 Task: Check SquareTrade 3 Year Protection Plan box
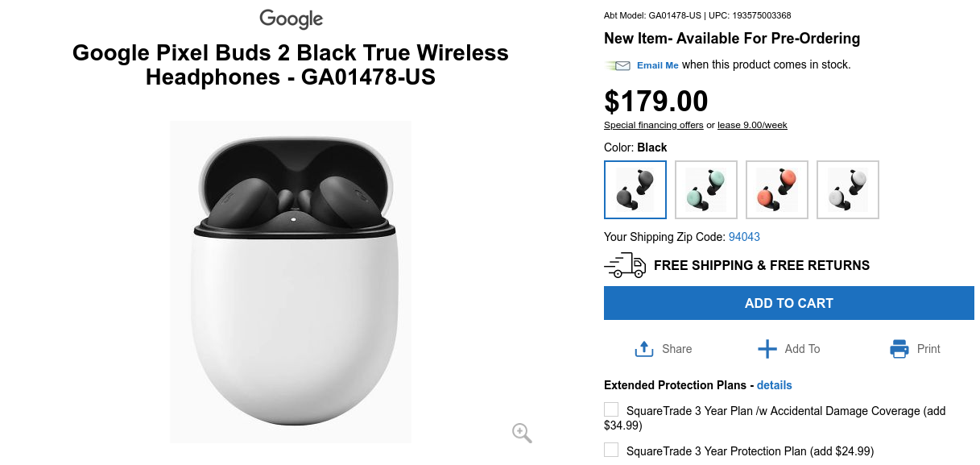pyautogui.click(x=612, y=450)
